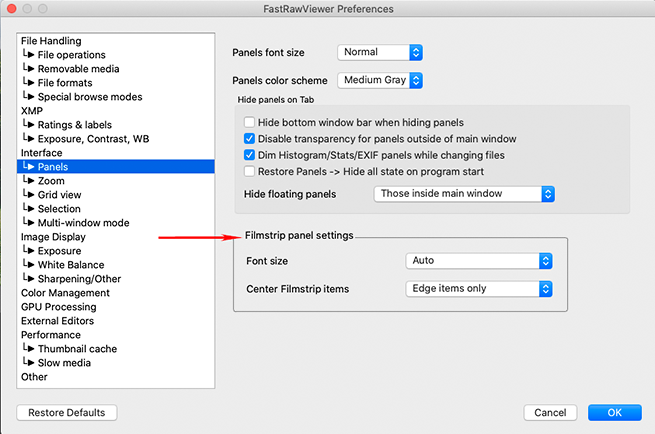655x434 pixels.
Task: Select File operations in the sidebar
Action: point(71,55)
